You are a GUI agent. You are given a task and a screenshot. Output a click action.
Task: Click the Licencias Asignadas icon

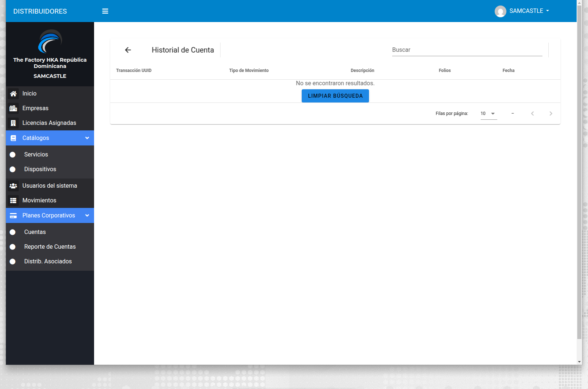[13, 123]
